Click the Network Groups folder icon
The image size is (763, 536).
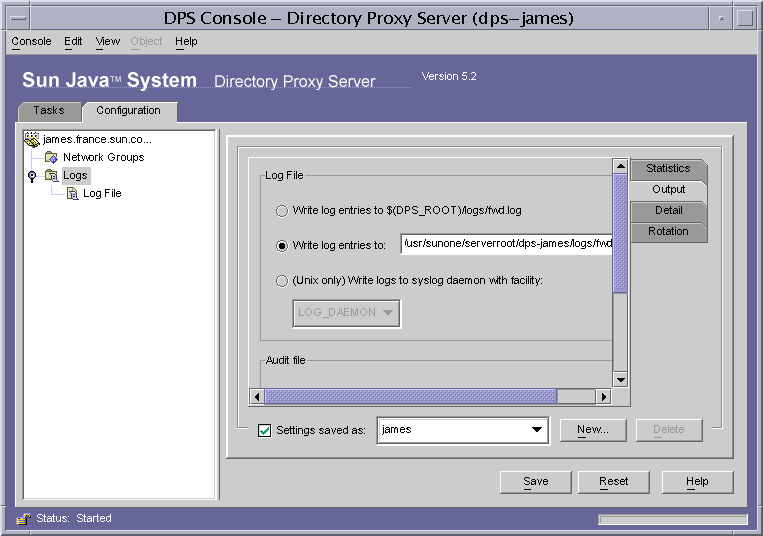[51, 157]
